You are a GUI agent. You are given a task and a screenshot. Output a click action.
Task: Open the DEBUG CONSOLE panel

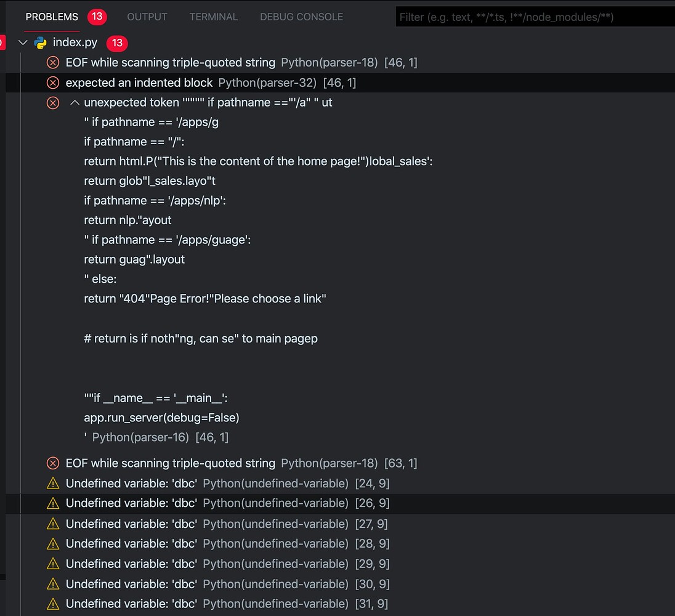pos(301,17)
